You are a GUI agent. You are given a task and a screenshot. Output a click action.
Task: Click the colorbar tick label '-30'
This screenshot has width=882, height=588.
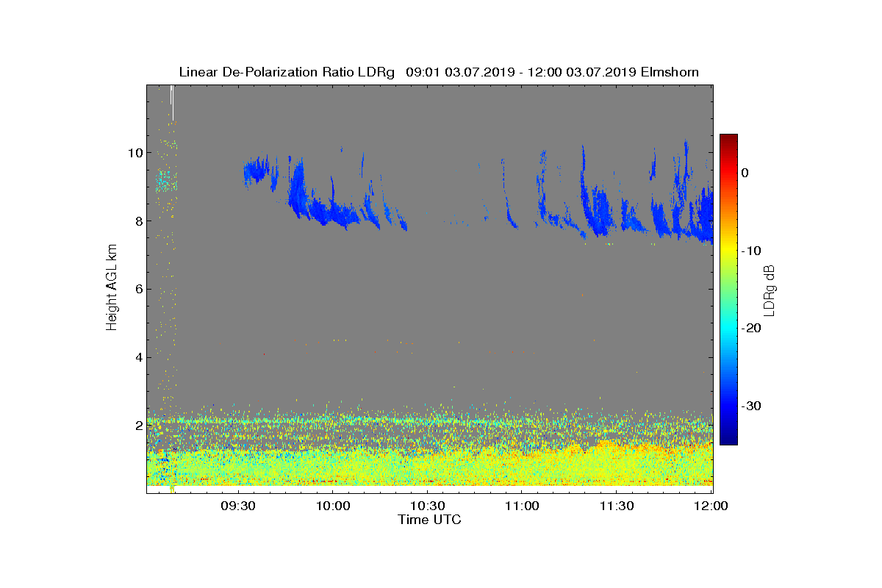(x=751, y=406)
